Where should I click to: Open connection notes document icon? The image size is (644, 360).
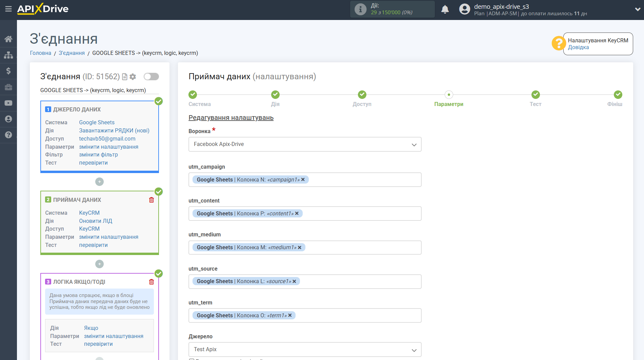point(125,77)
